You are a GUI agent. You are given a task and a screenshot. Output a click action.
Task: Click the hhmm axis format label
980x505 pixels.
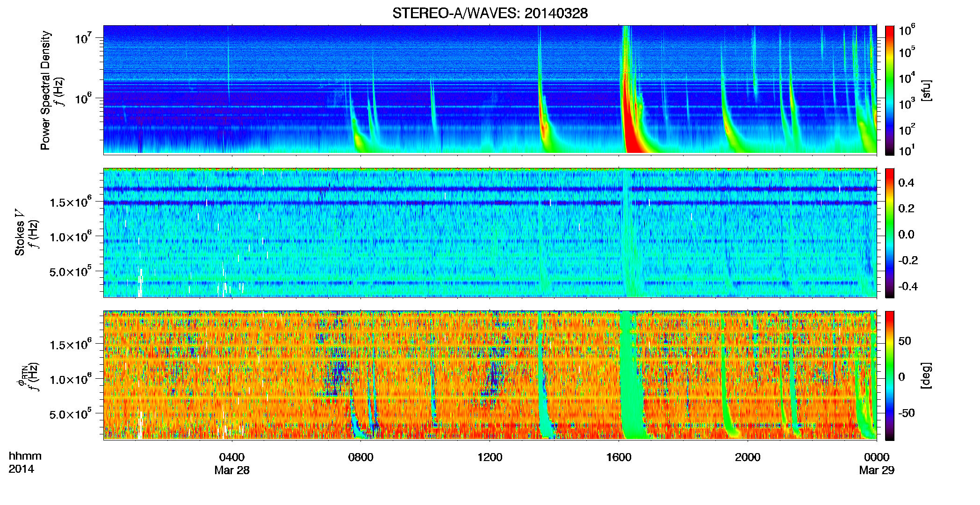click(x=25, y=456)
